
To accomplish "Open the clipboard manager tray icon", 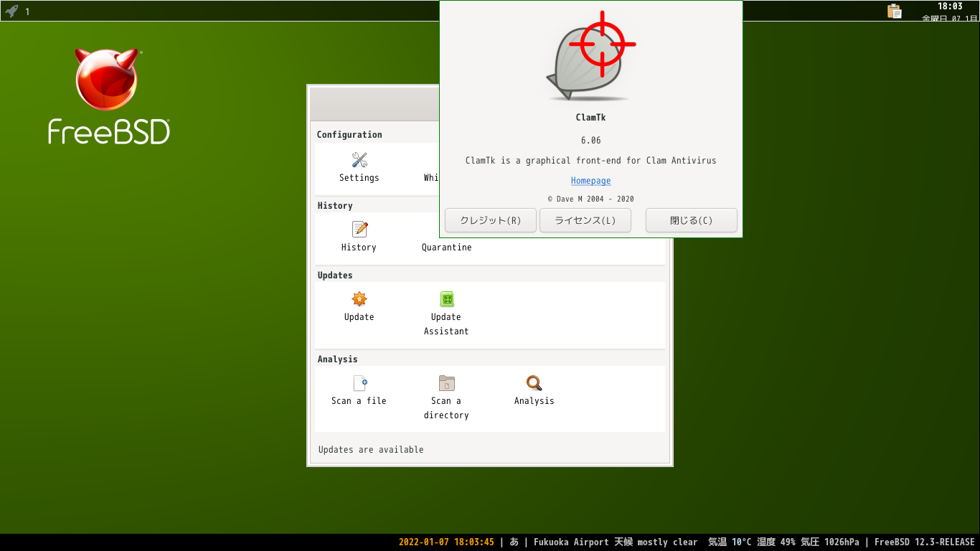I will click(894, 11).
